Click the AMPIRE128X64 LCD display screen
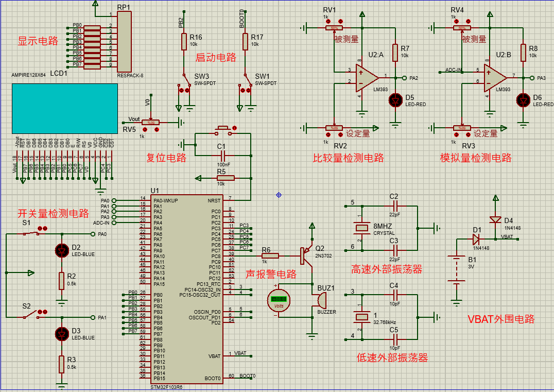Screen dimensions: 554x392 point(65,109)
